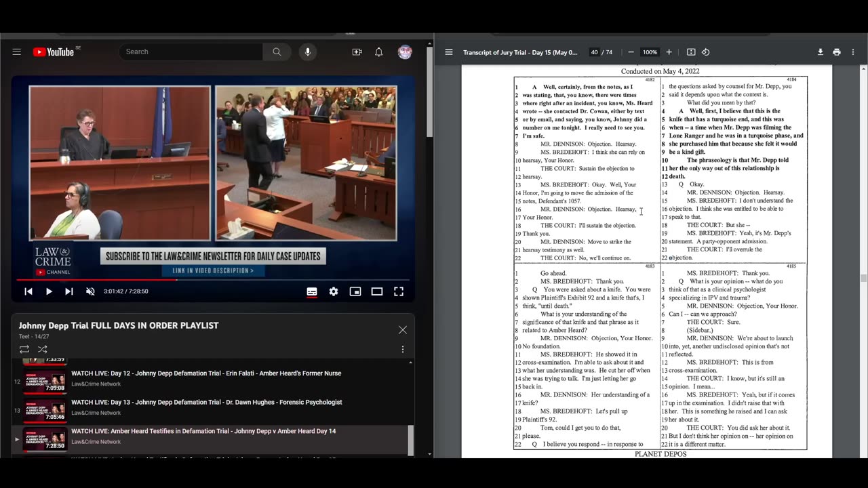The image size is (868, 488).
Task: Select the Day 14 Amber Heard Testifies video
Action: pyautogui.click(x=203, y=431)
